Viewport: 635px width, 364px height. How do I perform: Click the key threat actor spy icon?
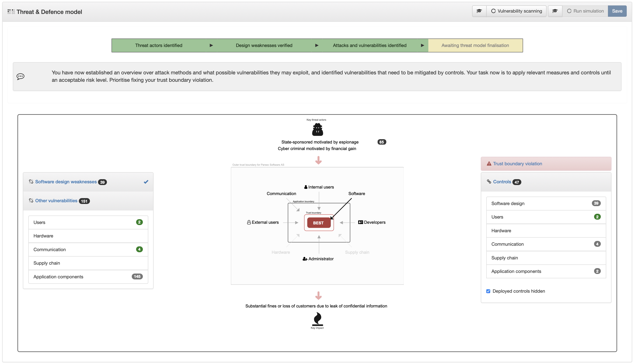click(317, 130)
